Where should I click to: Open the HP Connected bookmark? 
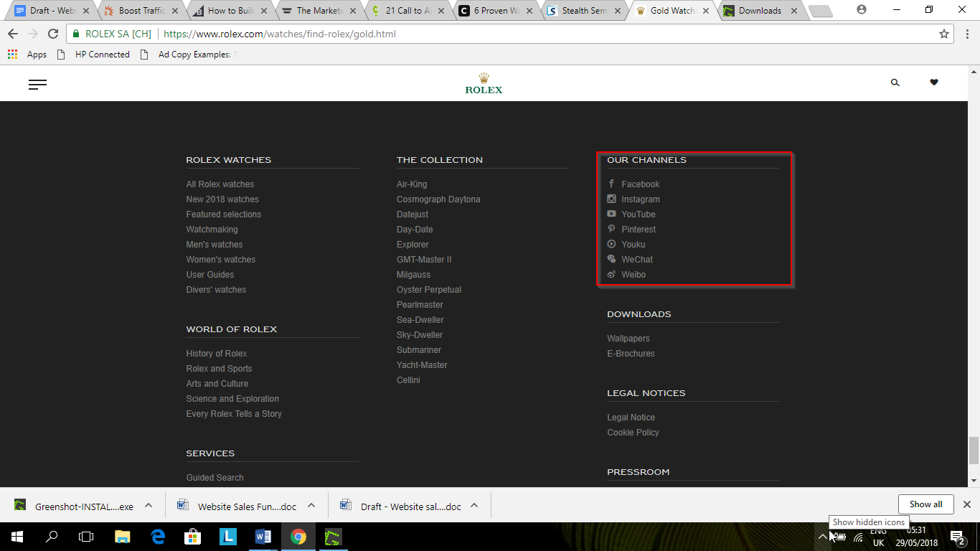[95, 55]
